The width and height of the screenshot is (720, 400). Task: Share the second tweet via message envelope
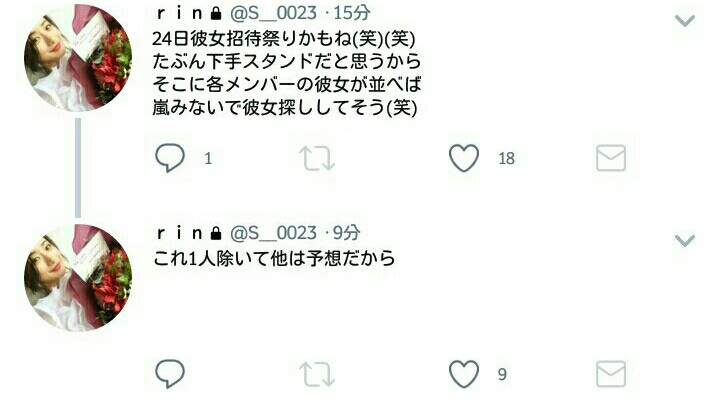611,373
